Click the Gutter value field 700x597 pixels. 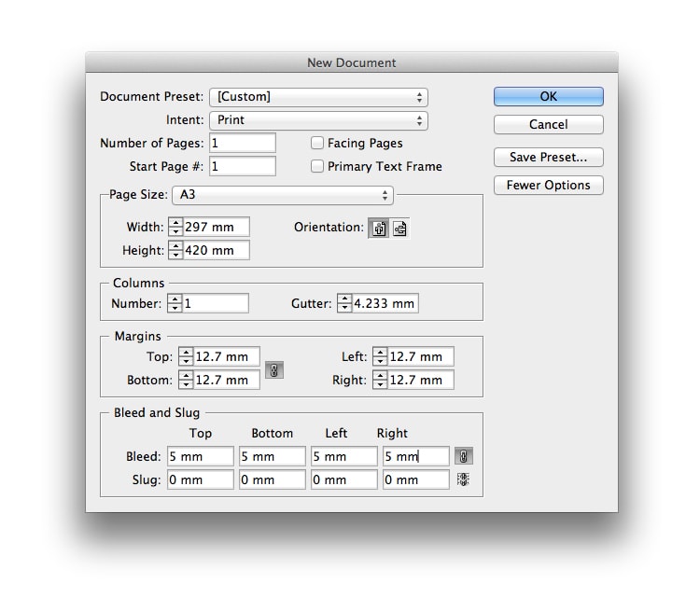pyautogui.click(x=385, y=303)
